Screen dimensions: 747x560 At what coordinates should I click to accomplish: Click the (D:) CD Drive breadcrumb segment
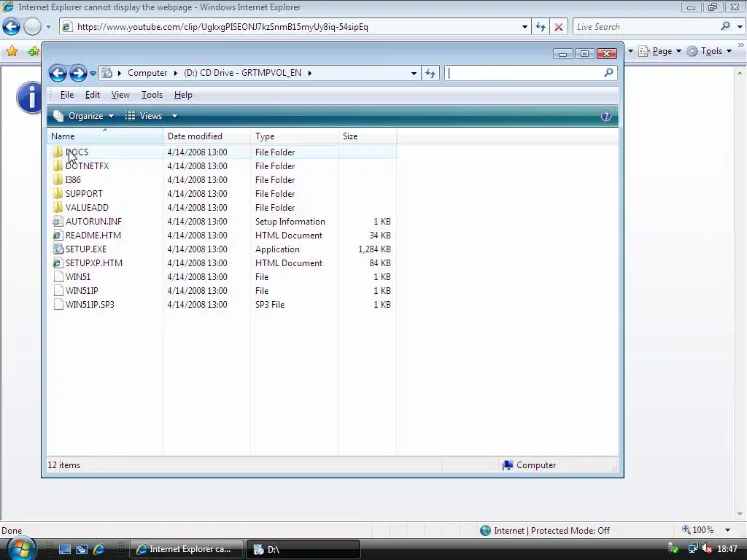[x=242, y=73]
